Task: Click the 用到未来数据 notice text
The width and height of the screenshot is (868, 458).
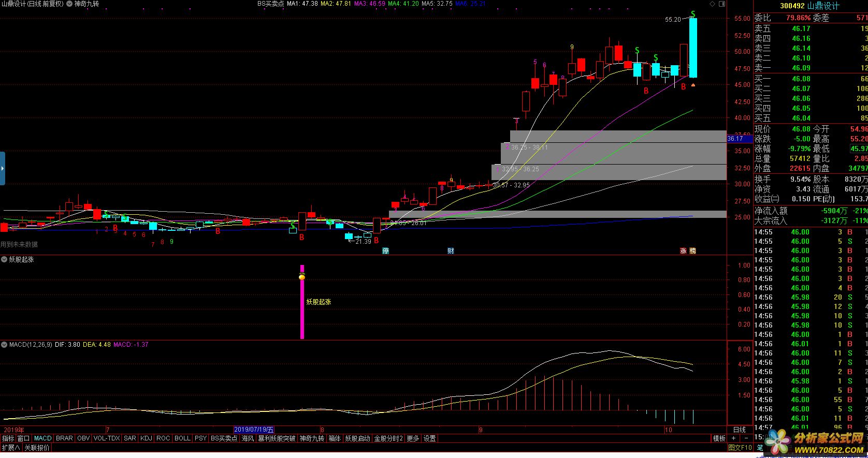Action: [x=19, y=244]
